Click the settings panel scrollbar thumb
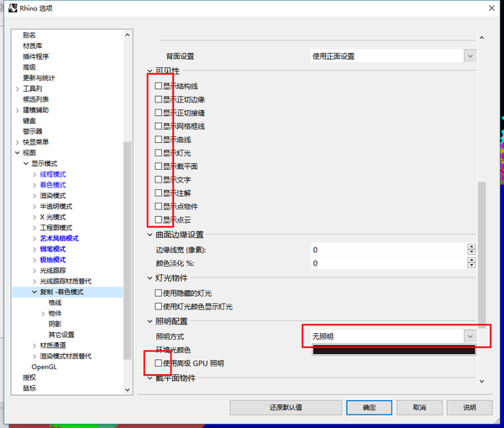 [x=481, y=255]
